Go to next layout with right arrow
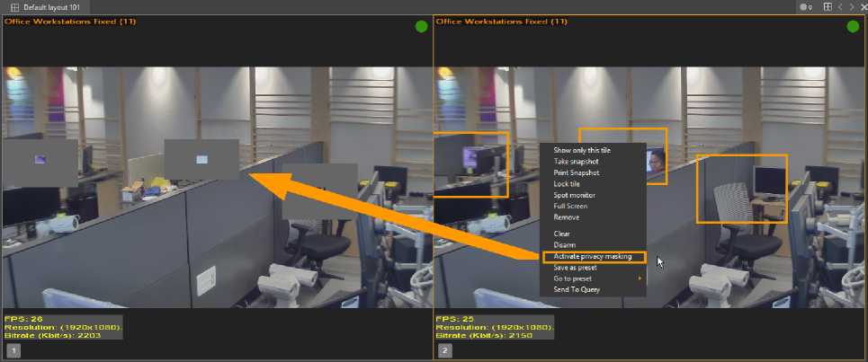This screenshot has height=362, width=868. point(852,6)
